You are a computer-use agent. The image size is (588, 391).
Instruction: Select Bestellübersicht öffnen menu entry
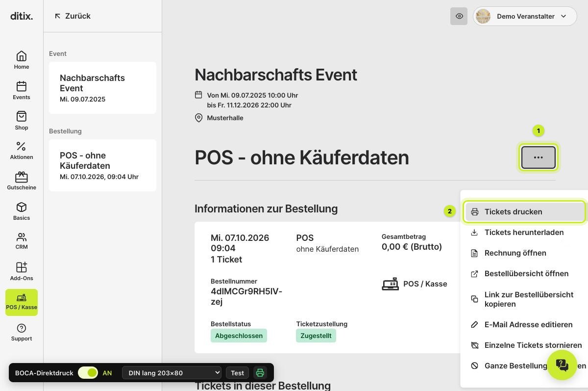(x=525, y=274)
